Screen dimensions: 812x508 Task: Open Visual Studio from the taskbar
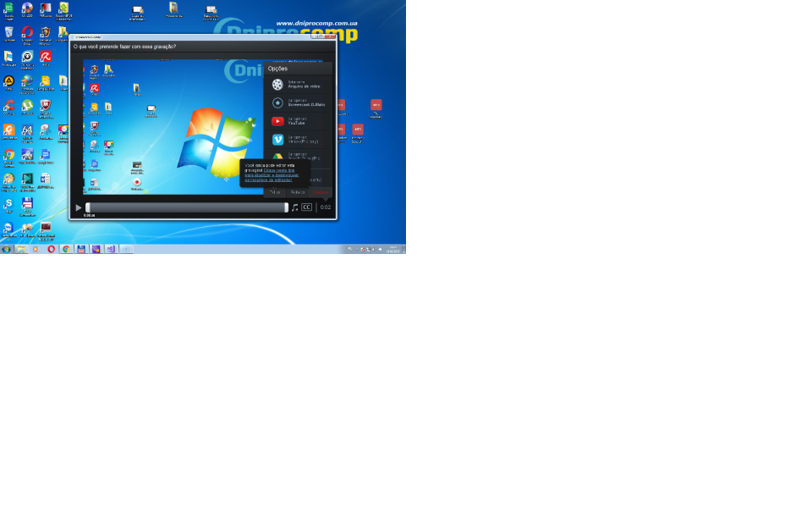(x=110, y=249)
